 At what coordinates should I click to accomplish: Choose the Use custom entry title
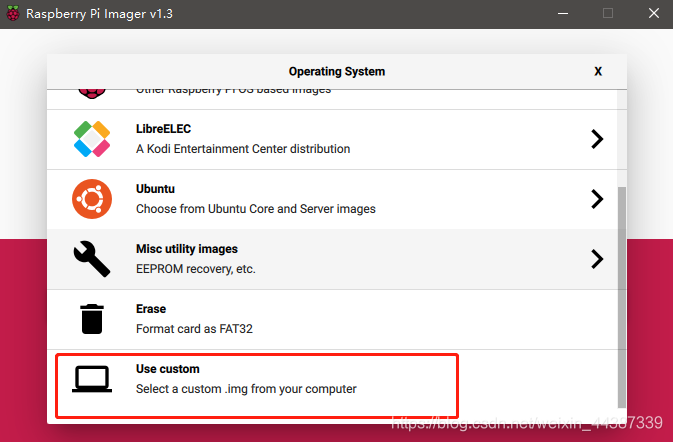(168, 369)
